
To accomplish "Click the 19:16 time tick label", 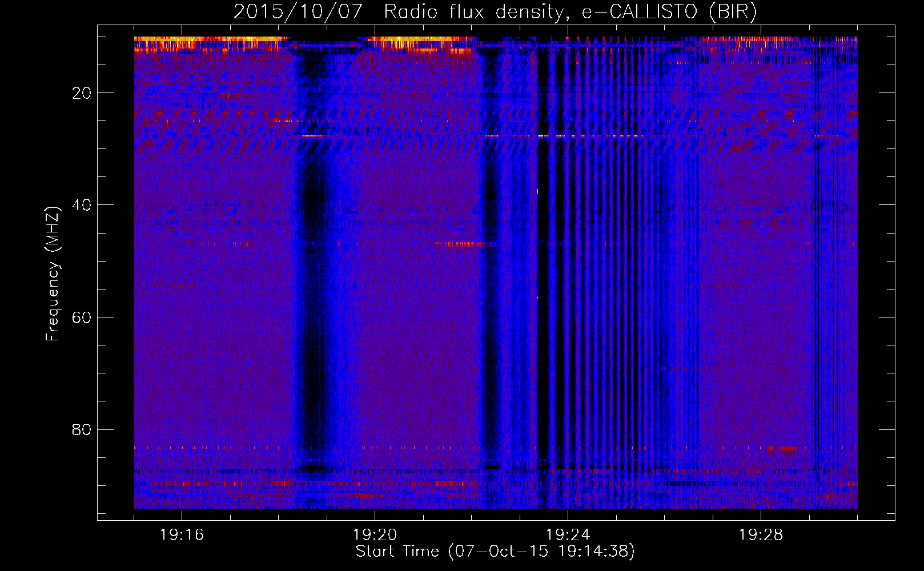I will tap(182, 535).
